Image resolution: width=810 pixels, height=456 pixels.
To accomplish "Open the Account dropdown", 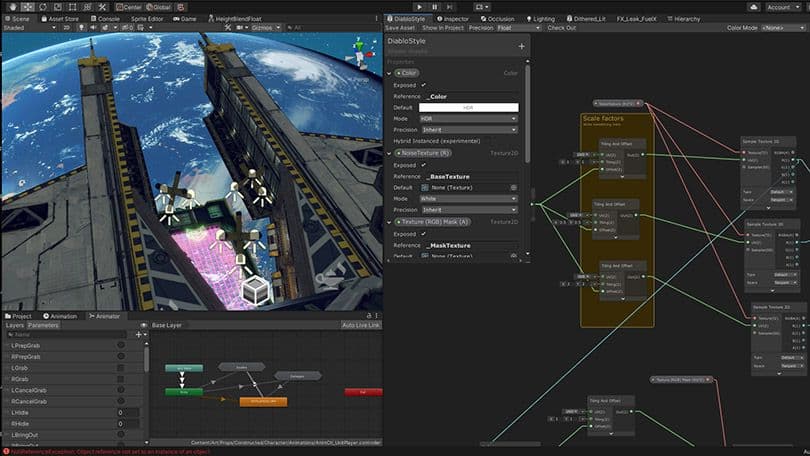I will pos(783,6).
